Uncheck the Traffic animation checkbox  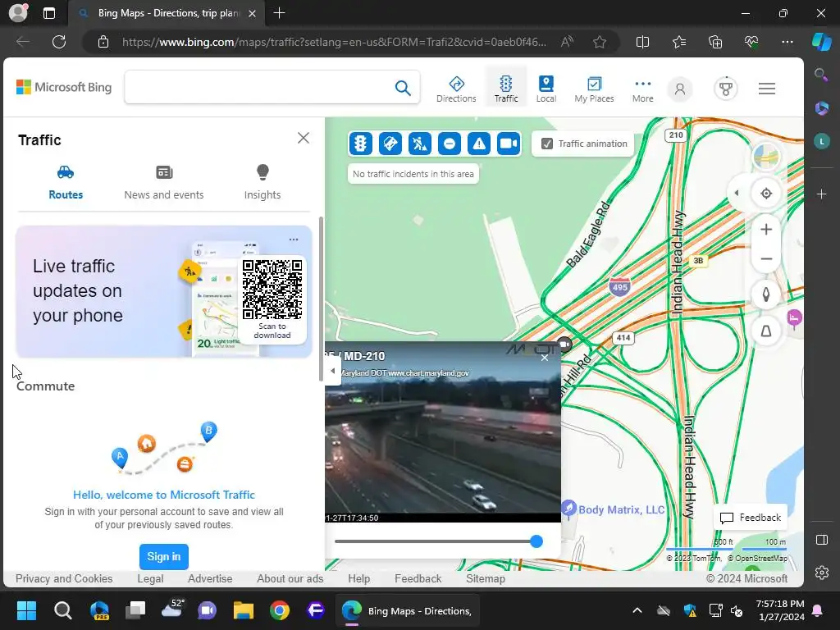pyautogui.click(x=547, y=144)
